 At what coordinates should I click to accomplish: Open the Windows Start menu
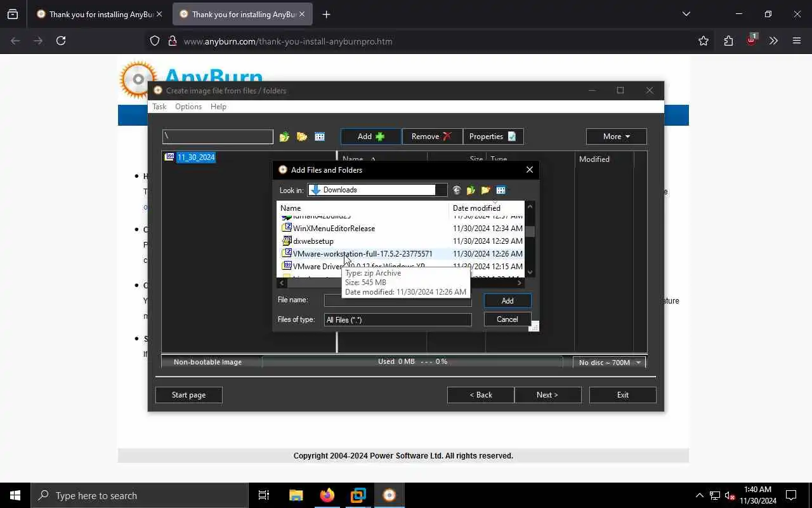15,495
